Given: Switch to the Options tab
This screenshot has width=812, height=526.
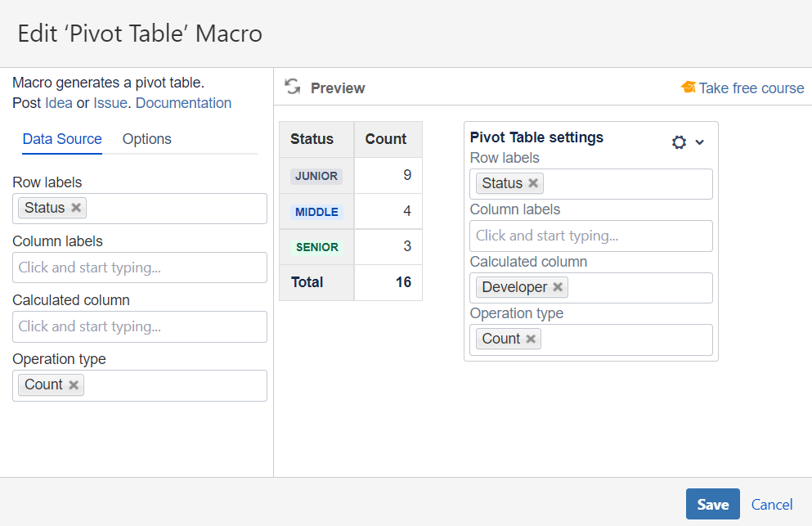Looking at the screenshot, I should click(x=147, y=139).
